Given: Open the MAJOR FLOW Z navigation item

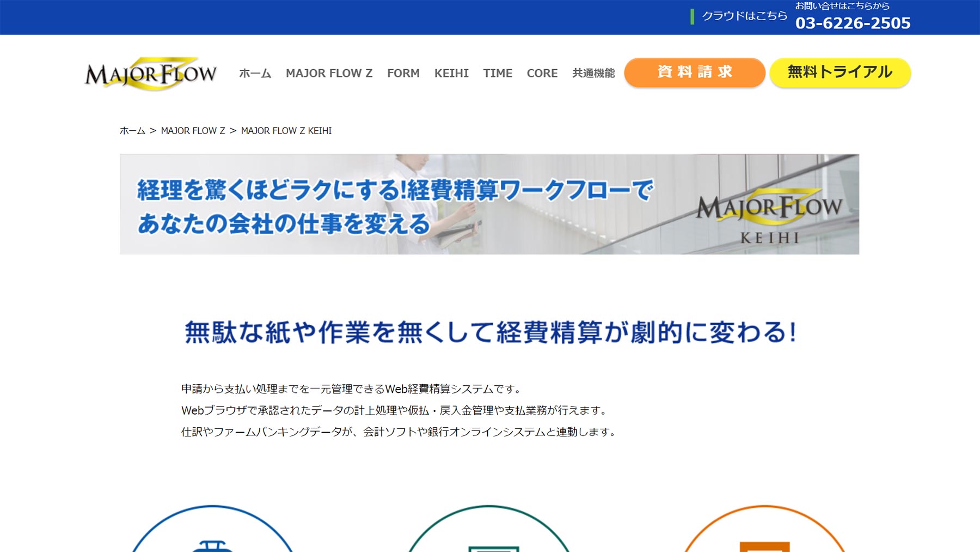Looking at the screenshot, I should [x=329, y=73].
